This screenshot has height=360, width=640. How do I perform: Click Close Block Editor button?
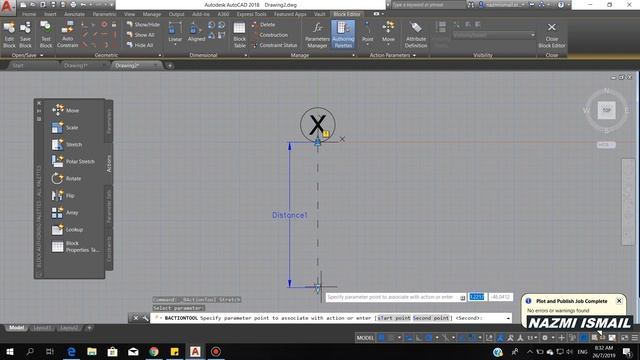coord(551,35)
